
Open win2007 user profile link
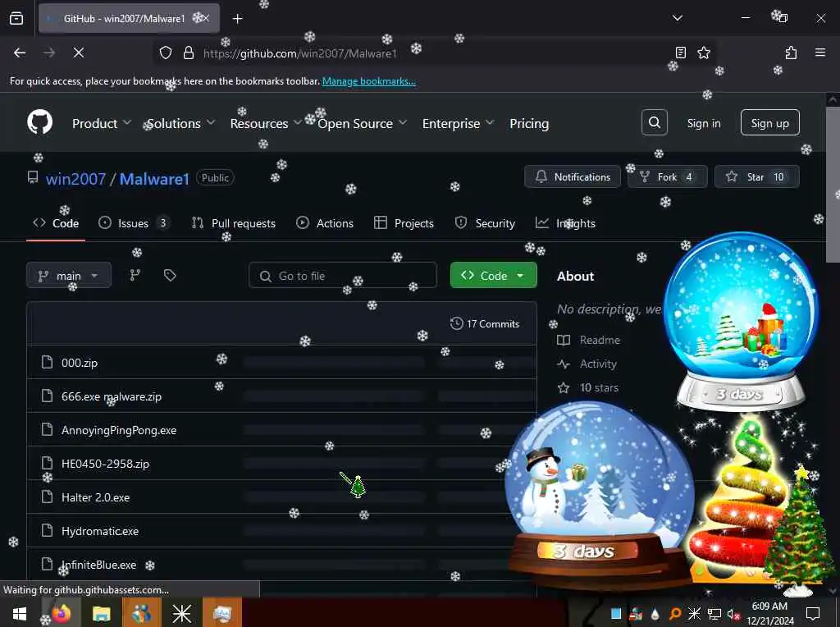click(x=75, y=178)
